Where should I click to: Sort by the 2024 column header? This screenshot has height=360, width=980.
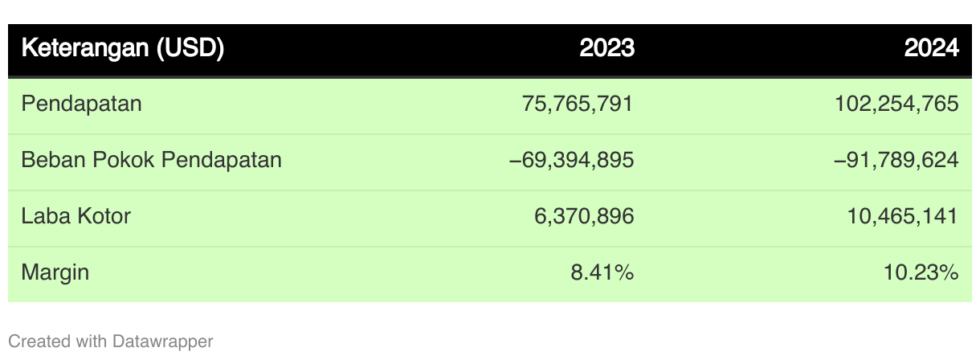point(932,49)
